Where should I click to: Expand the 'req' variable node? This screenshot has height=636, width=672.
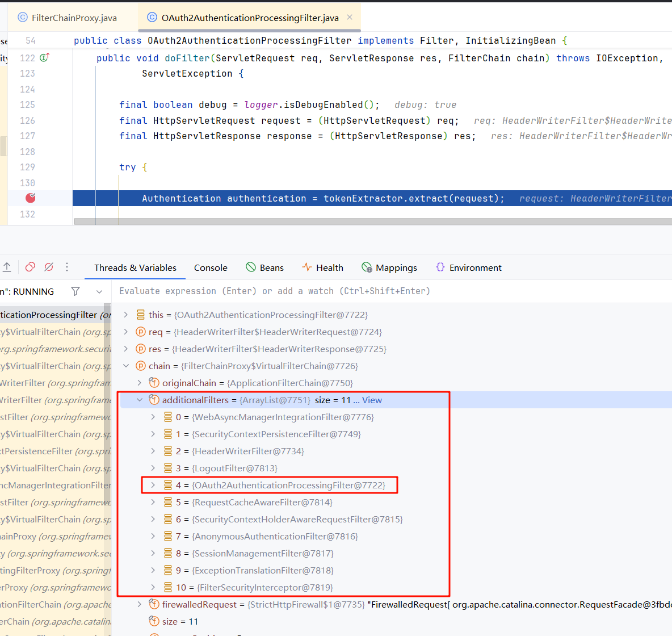[x=125, y=332]
